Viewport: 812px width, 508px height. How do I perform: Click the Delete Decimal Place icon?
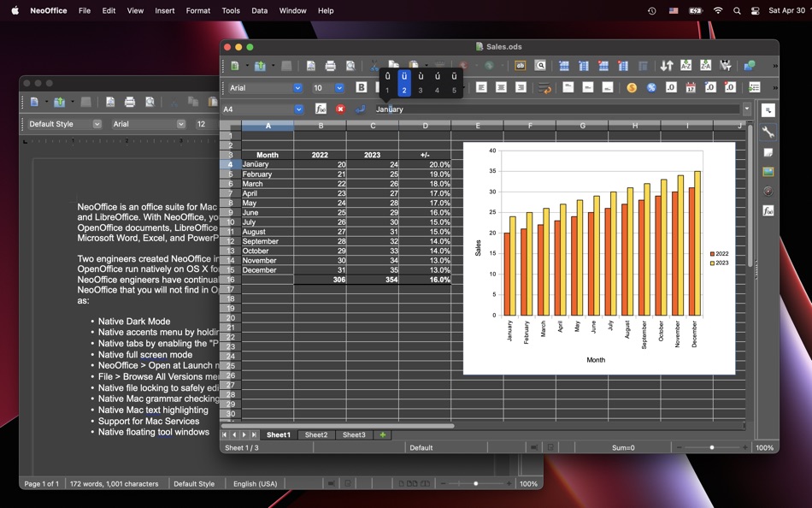tap(730, 87)
